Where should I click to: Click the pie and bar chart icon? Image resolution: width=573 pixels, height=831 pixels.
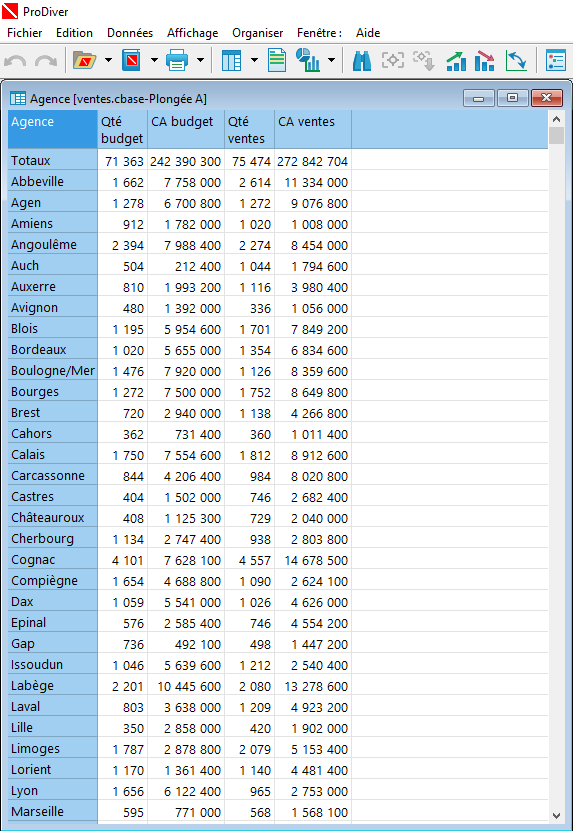pyautogui.click(x=307, y=60)
